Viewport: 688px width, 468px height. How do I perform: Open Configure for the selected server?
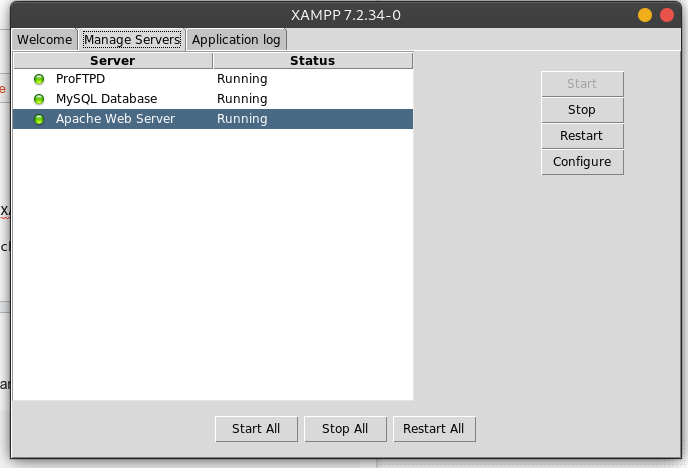[582, 162]
